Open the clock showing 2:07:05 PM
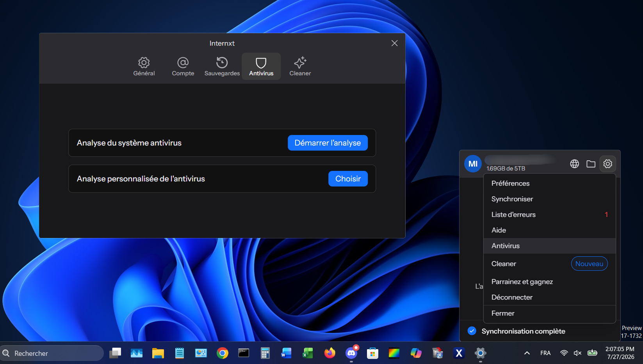This screenshot has height=364, width=643. pyautogui.click(x=620, y=353)
